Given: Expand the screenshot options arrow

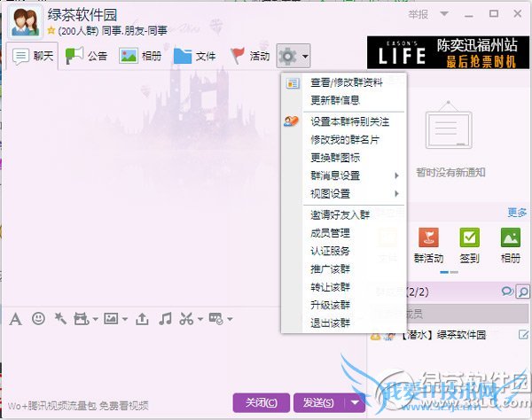Looking at the screenshot, I should pyautogui.click(x=199, y=319).
